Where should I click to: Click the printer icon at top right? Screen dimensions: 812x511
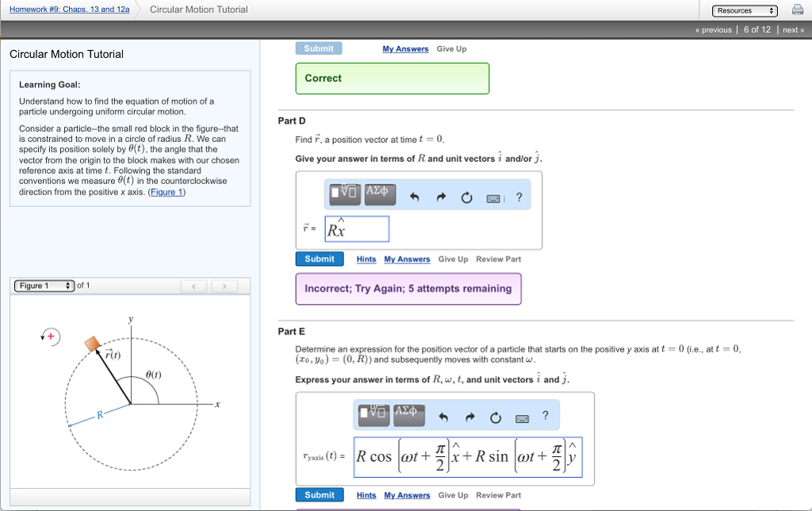point(797,9)
